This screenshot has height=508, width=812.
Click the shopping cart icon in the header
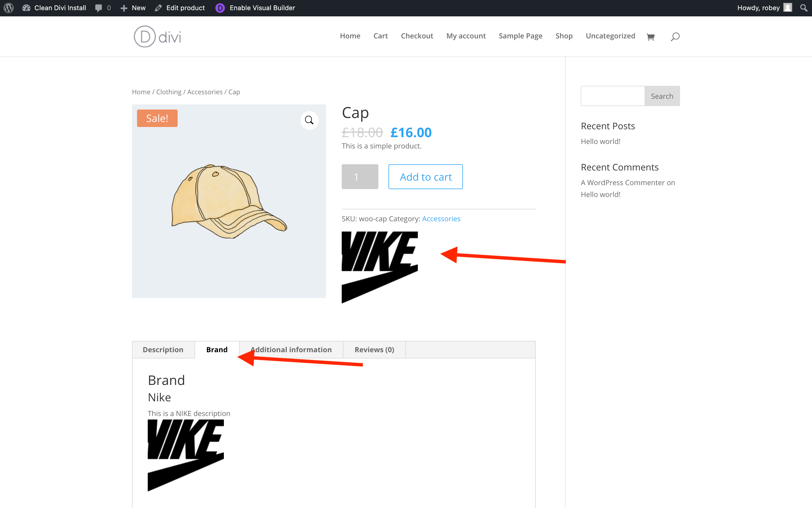click(651, 37)
